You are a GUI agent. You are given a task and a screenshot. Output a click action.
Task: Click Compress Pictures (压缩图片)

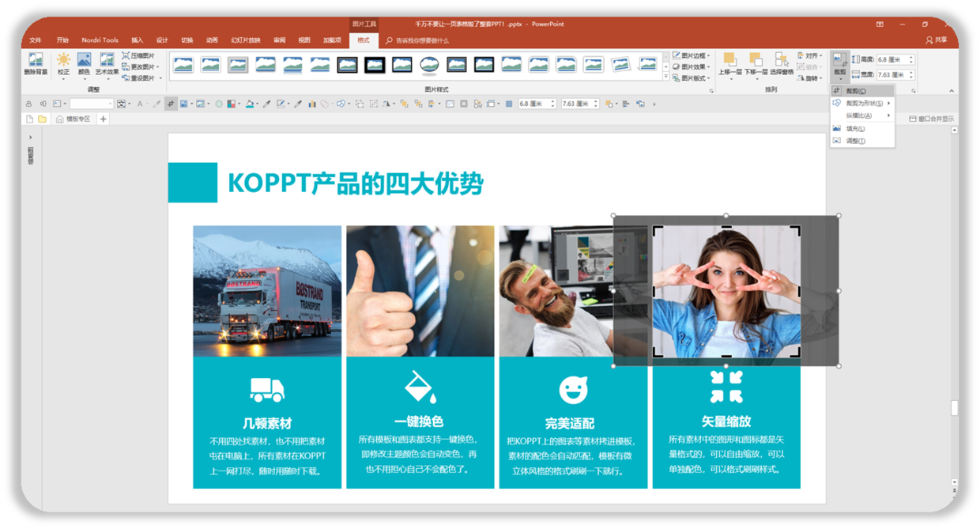click(138, 56)
